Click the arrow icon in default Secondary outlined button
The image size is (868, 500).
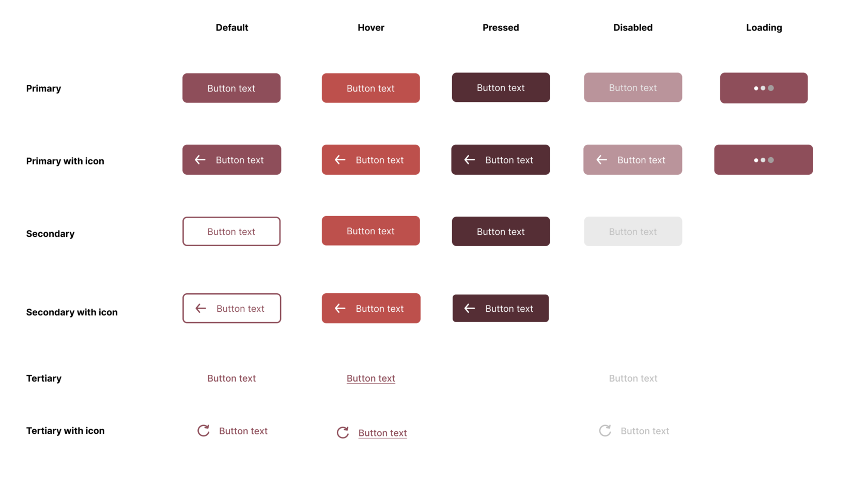(x=200, y=309)
